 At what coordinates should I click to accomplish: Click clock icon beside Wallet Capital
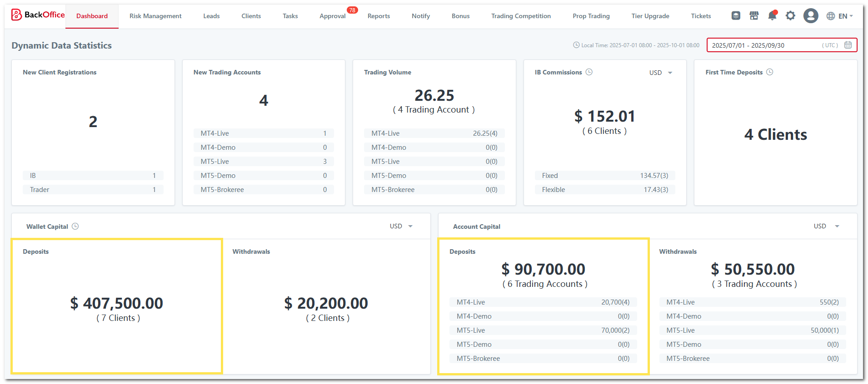pos(75,226)
